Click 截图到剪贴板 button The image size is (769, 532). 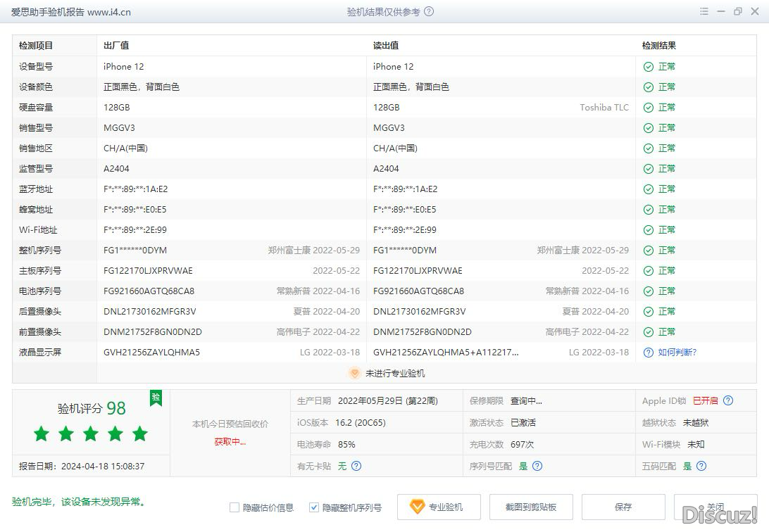click(531, 507)
